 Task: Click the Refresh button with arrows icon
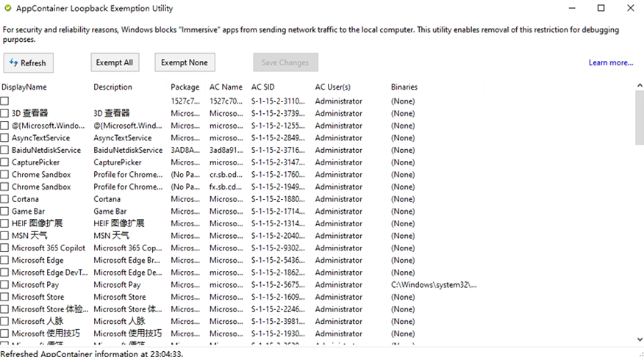[x=29, y=63]
